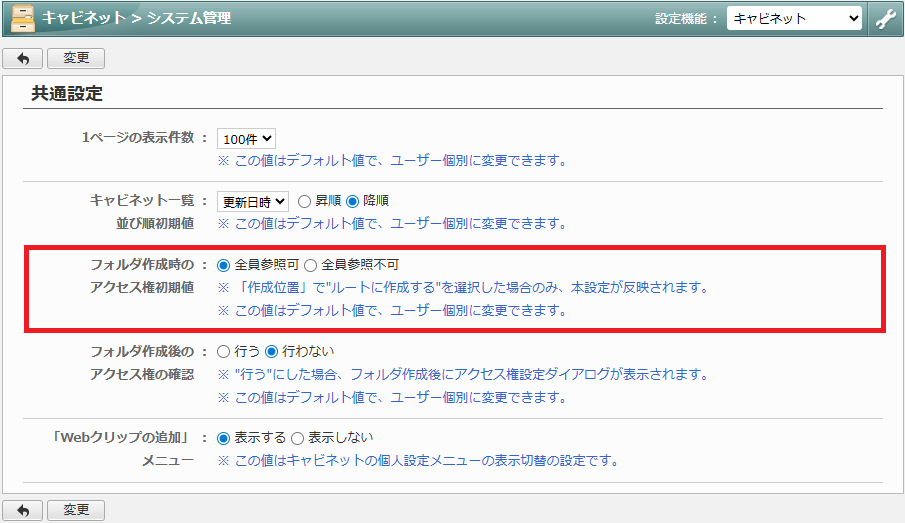Select 表示しない for the Webクリップ menu

[296, 438]
